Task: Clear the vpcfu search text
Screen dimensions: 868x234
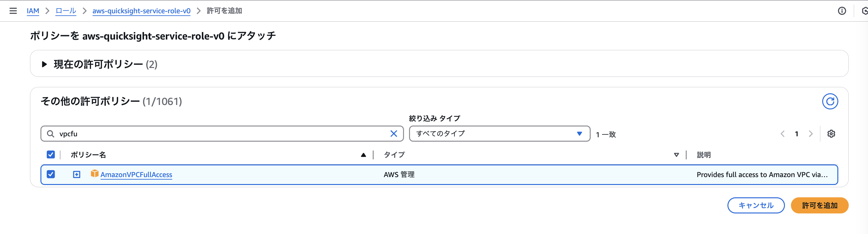Action: [x=394, y=133]
